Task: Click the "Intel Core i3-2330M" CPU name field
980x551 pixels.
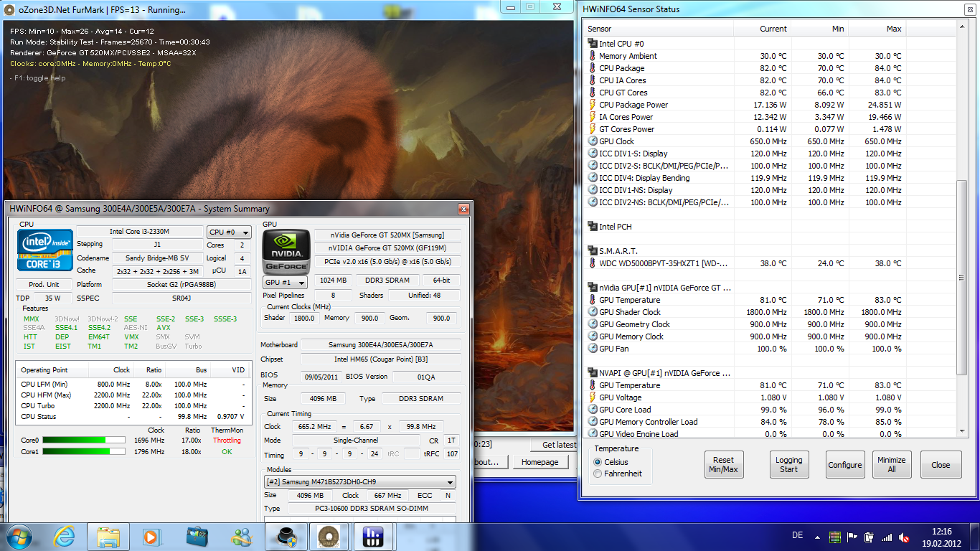Action: [139, 232]
